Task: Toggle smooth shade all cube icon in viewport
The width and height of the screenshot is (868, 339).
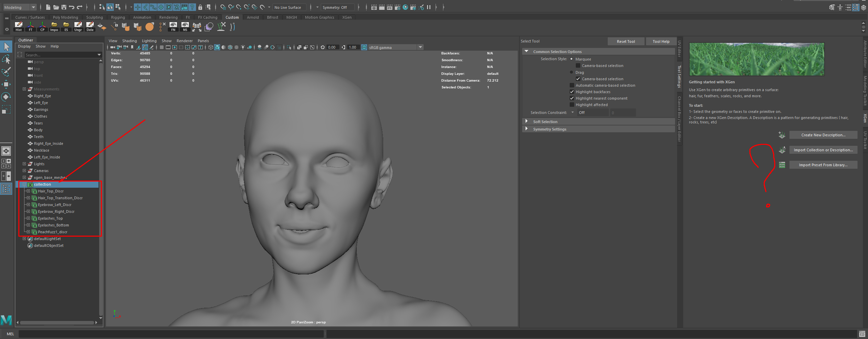Action: (217, 47)
